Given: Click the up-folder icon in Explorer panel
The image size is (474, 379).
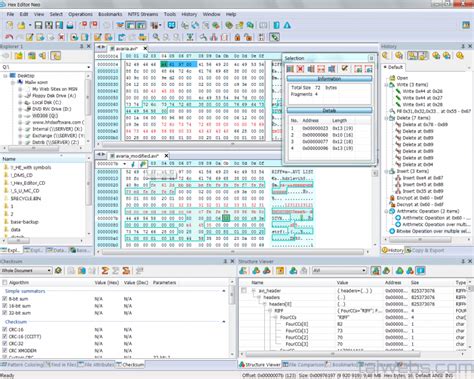Looking at the screenshot, I should (x=19, y=56).
